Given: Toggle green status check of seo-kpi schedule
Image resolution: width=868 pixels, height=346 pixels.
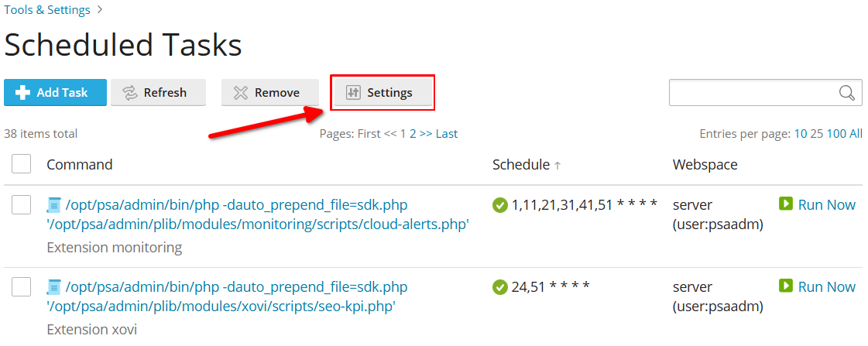Looking at the screenshot, I should coord(500,287).
